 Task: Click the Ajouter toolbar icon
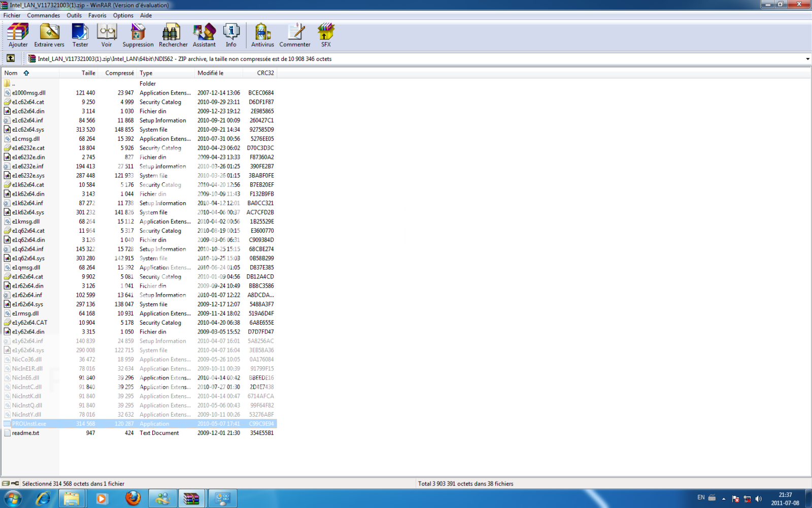coord(18,35)
